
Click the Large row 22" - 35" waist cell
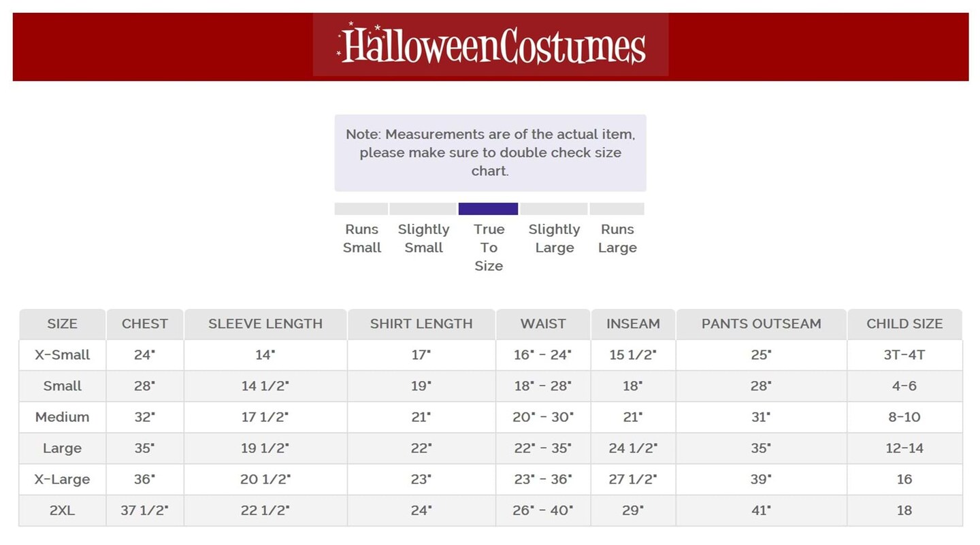pos(543,448)
